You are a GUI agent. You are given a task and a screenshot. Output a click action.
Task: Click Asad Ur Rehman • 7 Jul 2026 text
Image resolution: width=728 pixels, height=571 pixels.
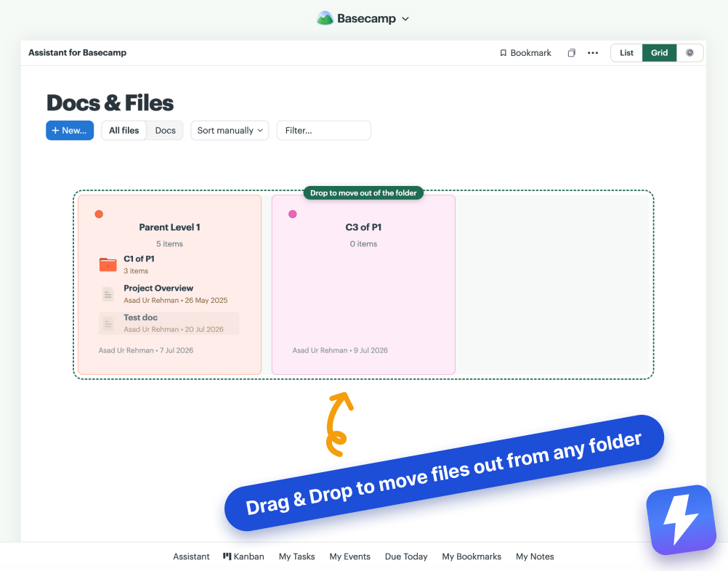[x=146, y=350]
